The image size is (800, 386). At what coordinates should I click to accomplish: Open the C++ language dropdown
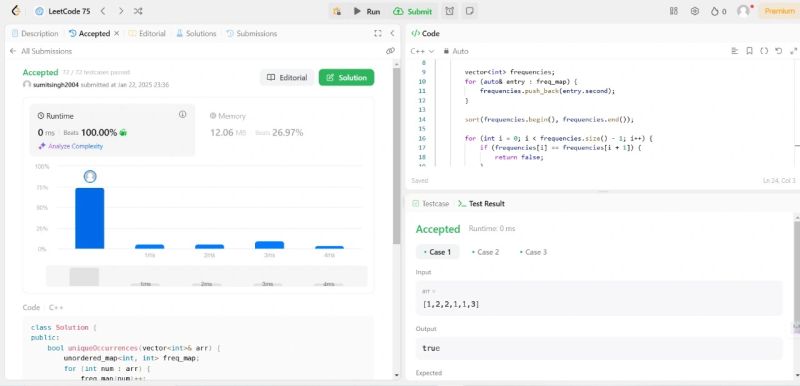click(x=422, y=51)
